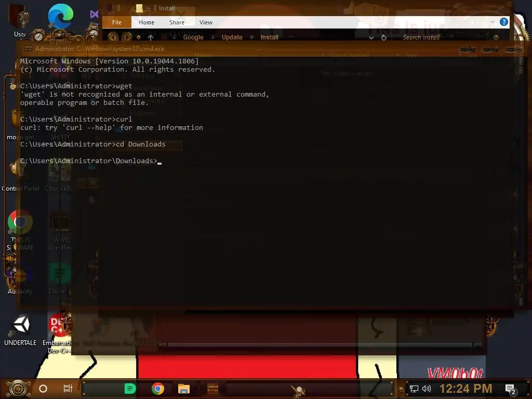Click the 'cd Downloads' command line
The height and width of the screenshot is (399, 532).
93,144
